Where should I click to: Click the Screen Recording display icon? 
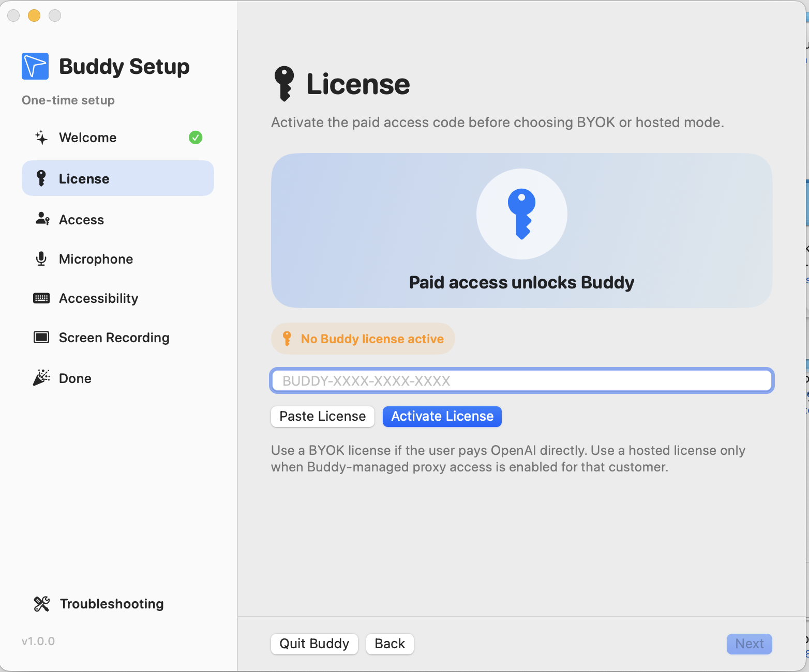tap(41, 338)
